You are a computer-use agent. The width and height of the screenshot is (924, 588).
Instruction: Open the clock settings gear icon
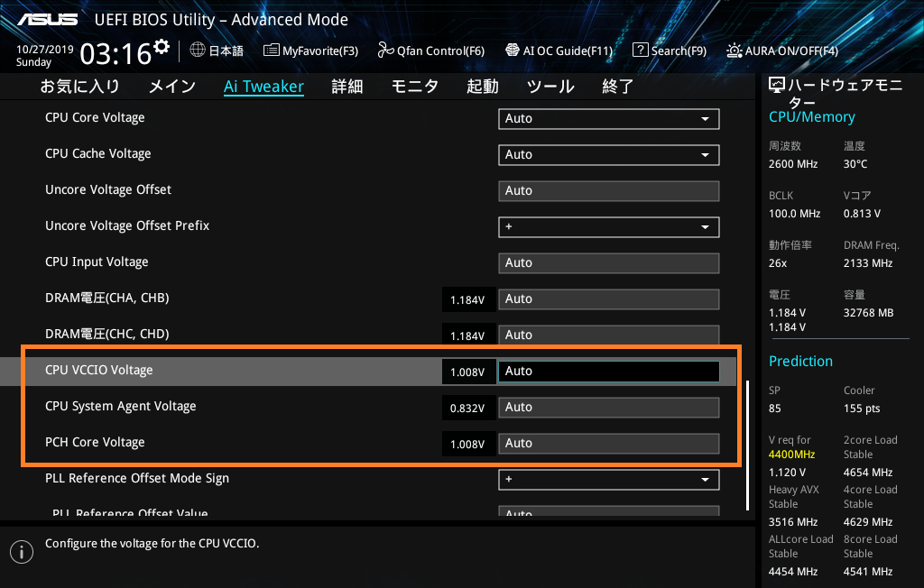coord(162,46)
